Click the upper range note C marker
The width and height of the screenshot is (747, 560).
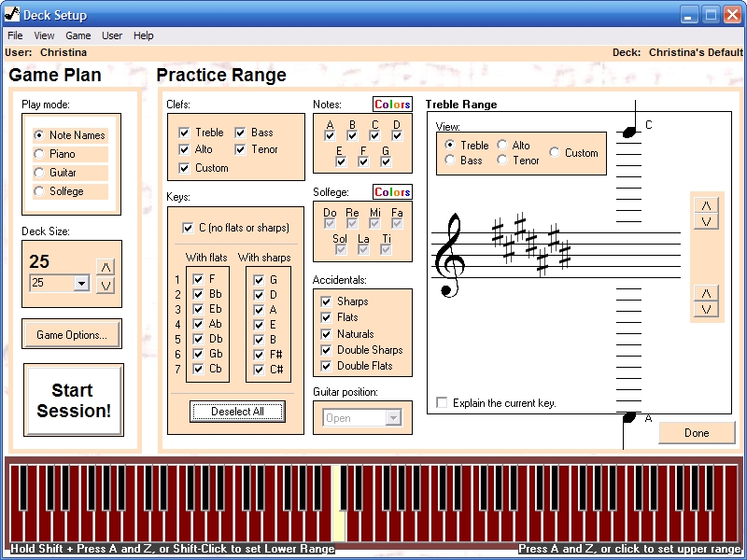[629, 132]
